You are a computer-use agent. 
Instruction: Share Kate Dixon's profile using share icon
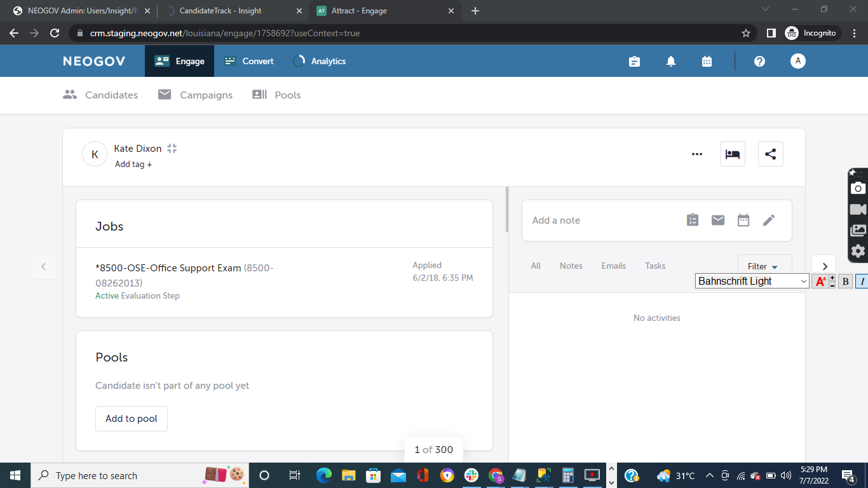tap(770, 153)
